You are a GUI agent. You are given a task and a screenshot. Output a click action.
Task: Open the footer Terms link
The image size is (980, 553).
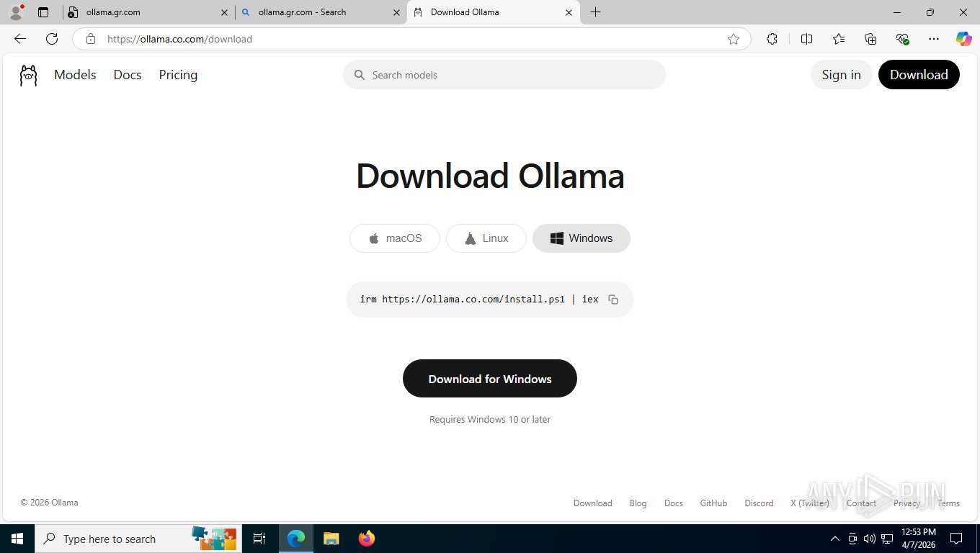(x=948, y=503)
